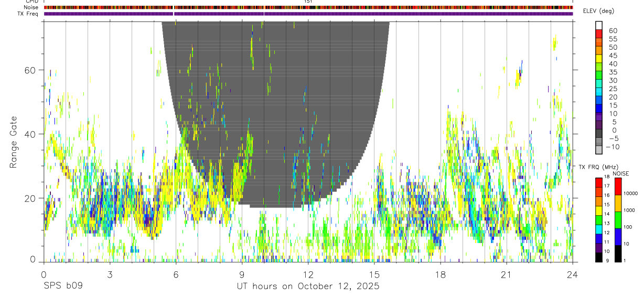Click x-axis tick label "24"

click(x=572, y=274)
